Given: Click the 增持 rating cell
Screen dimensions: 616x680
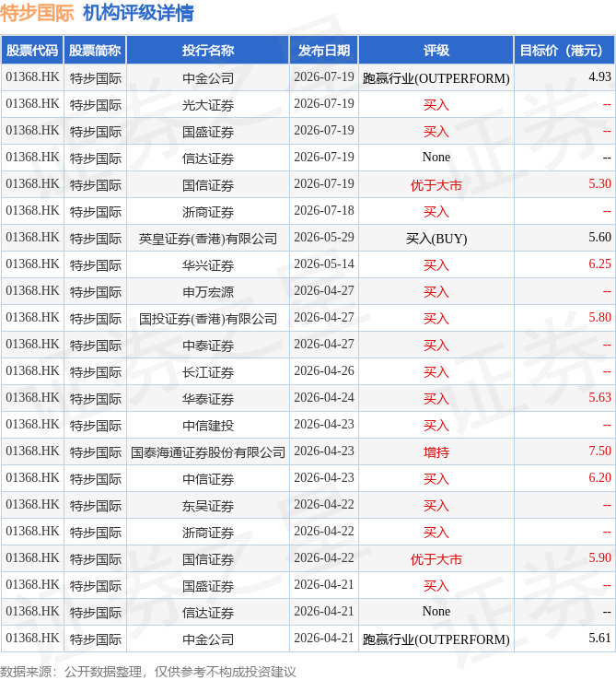Looking at the screenshot, I should point(436,451).
